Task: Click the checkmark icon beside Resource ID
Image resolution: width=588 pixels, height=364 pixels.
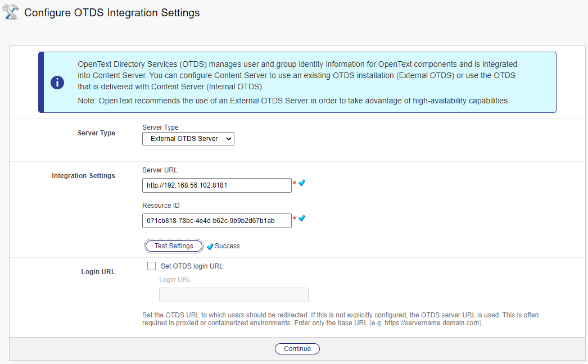Action: coord(302,218)
